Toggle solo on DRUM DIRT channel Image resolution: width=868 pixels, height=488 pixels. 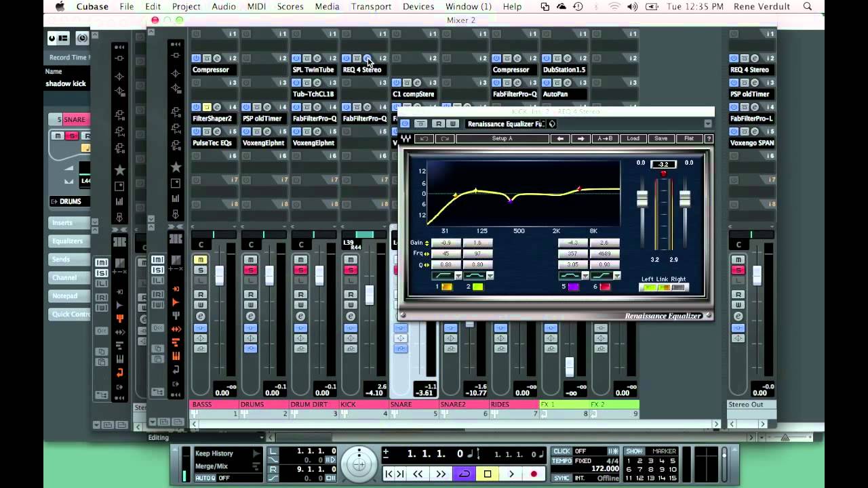coord(300,270)
